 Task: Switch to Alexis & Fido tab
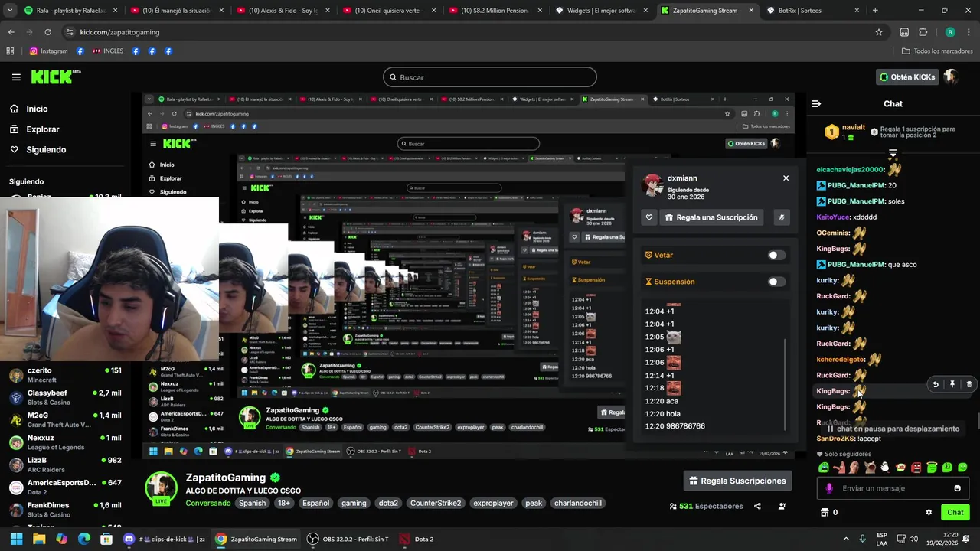(x=282, y=11)
